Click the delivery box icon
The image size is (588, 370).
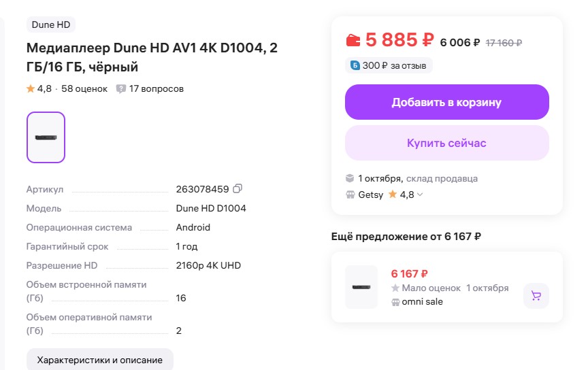click(x=350, y=178)
